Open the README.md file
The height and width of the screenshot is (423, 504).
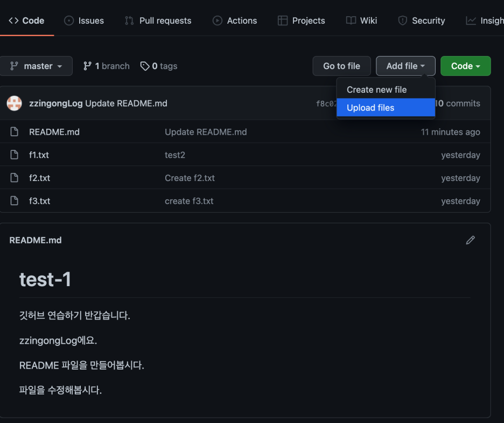click(54, 132)
